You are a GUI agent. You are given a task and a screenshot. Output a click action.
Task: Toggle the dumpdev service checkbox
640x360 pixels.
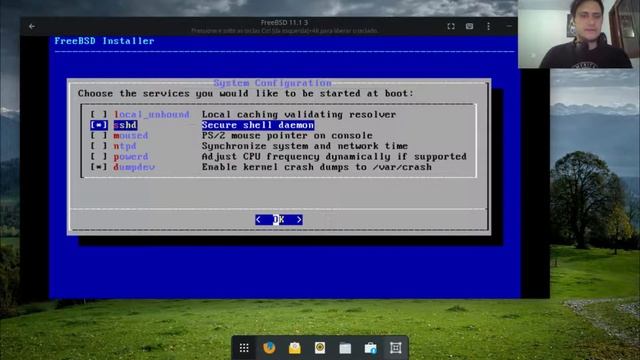pos(99,167)
